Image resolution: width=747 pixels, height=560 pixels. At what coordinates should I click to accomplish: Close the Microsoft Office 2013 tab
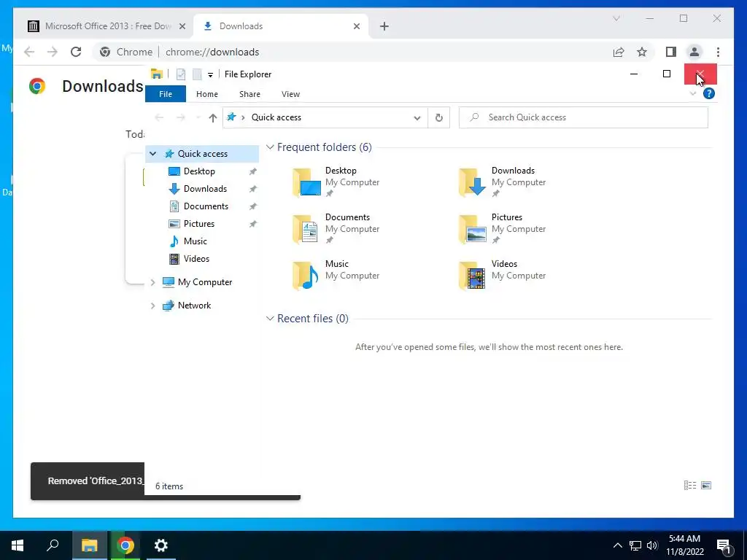pyautogui.click(x=182, y=26)
